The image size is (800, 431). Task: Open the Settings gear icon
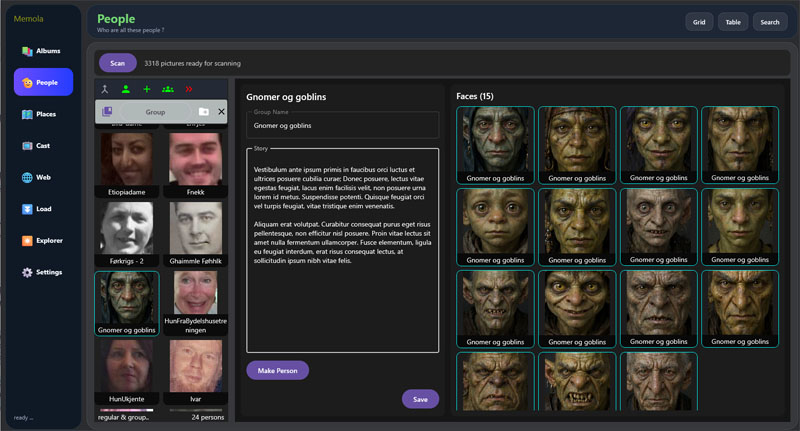(27, 272)
